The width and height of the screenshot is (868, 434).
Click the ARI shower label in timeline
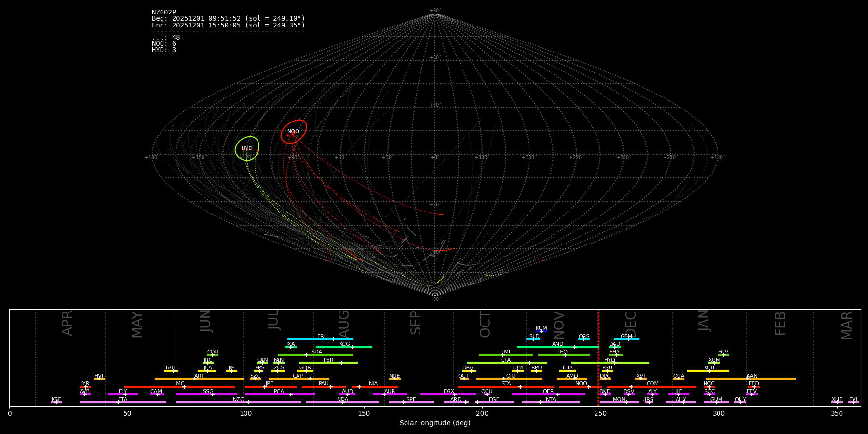pos(199,376)
